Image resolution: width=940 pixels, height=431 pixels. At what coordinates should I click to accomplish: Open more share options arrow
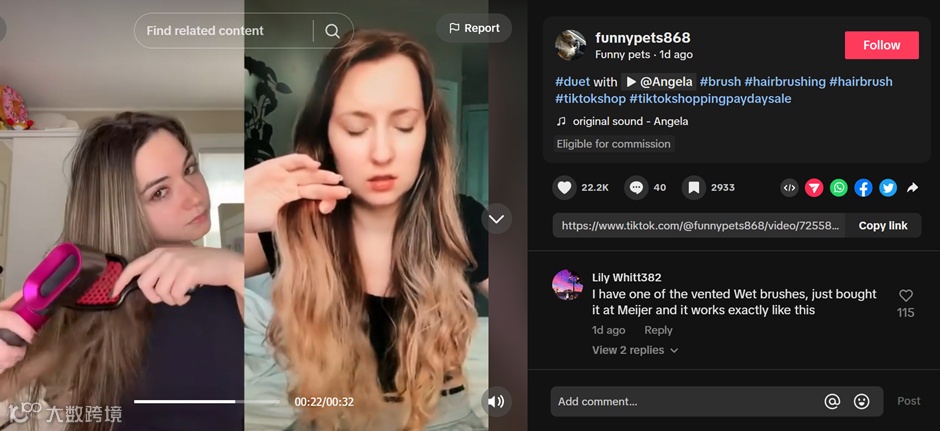[912, 188]
